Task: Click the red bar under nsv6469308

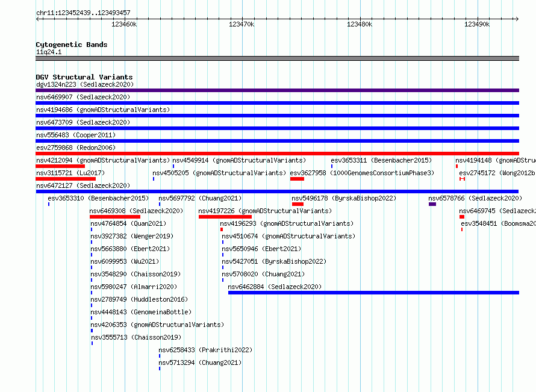Action: coord(115,217)
